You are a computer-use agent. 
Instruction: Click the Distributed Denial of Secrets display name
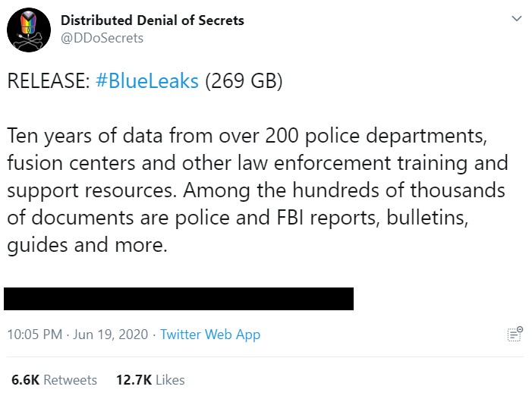click(153, 20)
